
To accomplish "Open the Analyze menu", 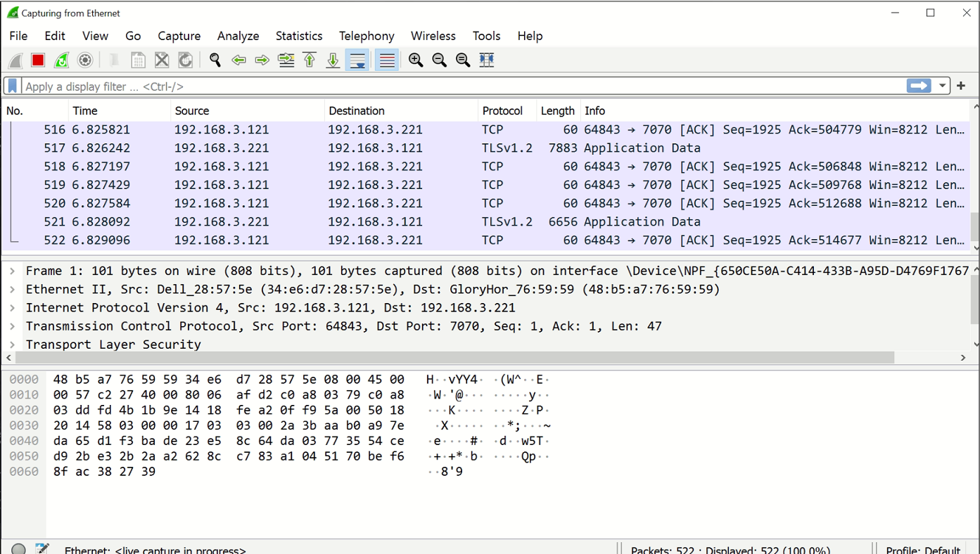I will coord(238,36).
